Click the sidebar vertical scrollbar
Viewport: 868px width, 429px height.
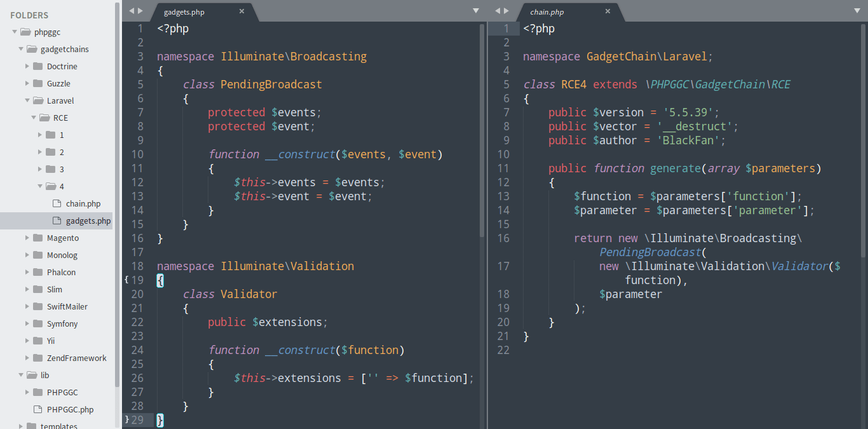(x=117, y=194)
